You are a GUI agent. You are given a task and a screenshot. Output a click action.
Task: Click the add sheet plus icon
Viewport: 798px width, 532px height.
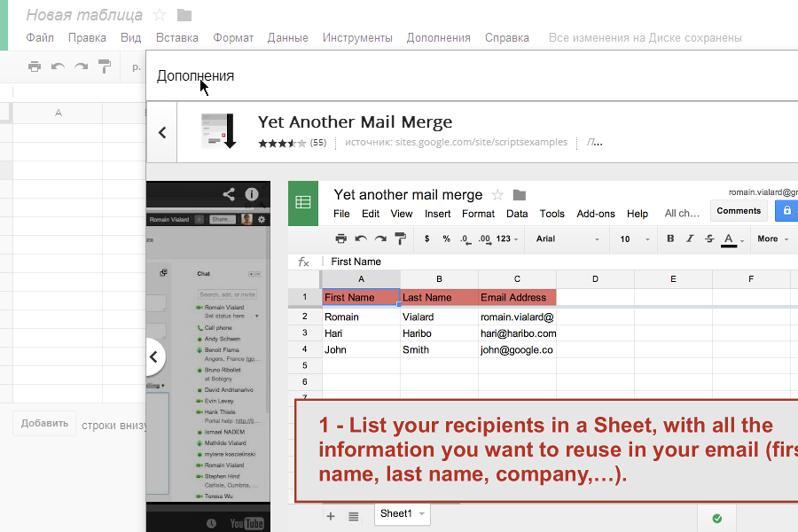[331, 516]
